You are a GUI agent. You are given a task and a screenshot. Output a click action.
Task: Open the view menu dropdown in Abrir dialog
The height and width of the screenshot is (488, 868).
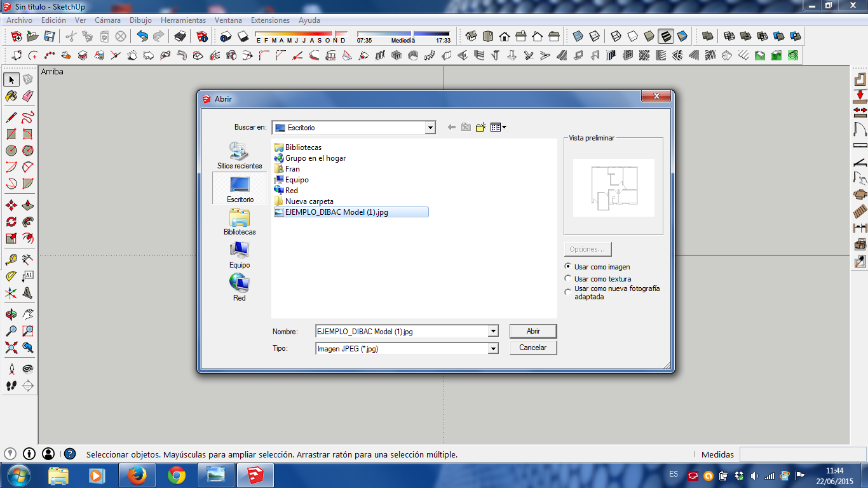(499, 127)
